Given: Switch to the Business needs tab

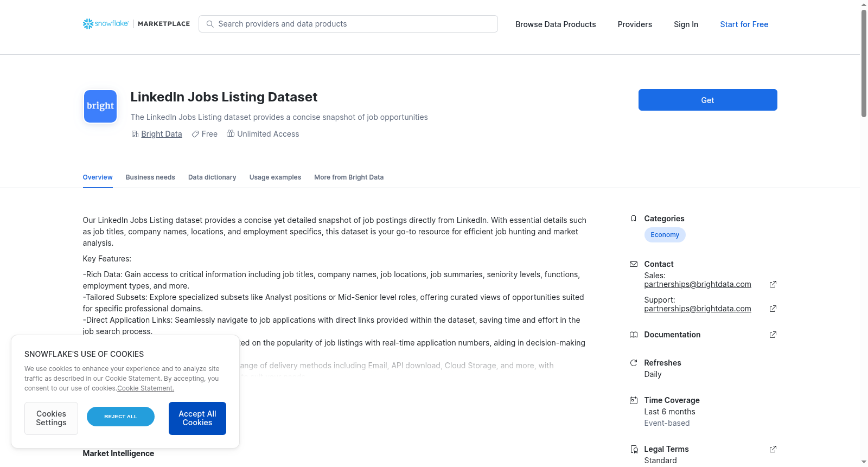Looking at the screenshot, I should 150,177.
